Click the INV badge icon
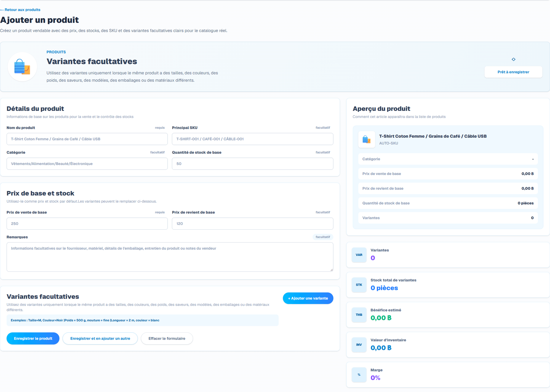The image size is (550, 392). tap(359, 345)
